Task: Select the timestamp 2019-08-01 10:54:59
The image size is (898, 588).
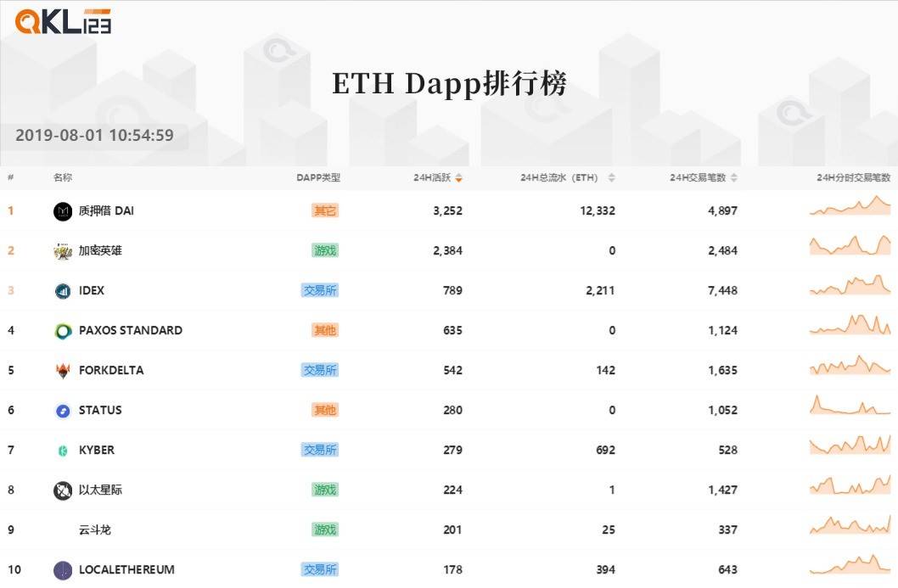Action: coord(94,135)
